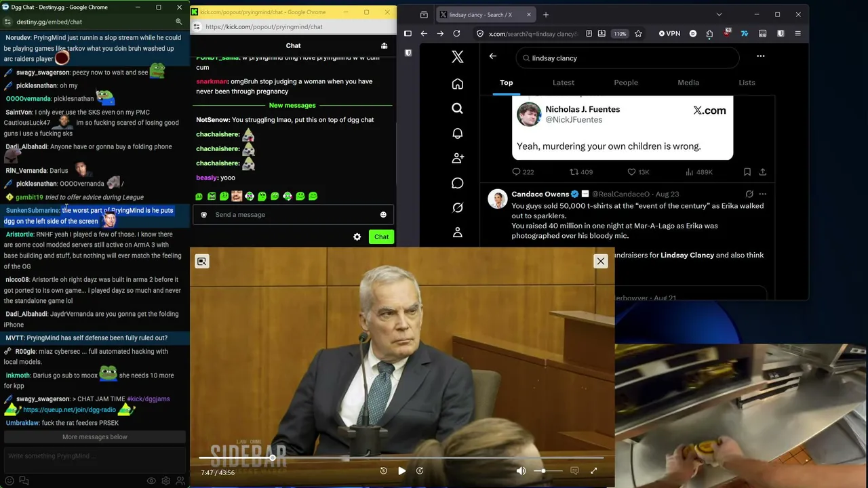868x488 pixels.
Task: Open the Profile icon in X sidebar
Action: point(458,232)
